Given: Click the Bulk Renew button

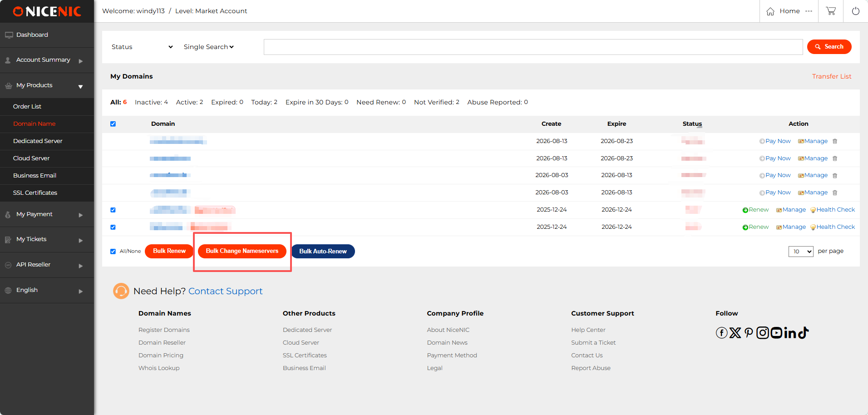Looking at the screenshot, I should (169, 251).
